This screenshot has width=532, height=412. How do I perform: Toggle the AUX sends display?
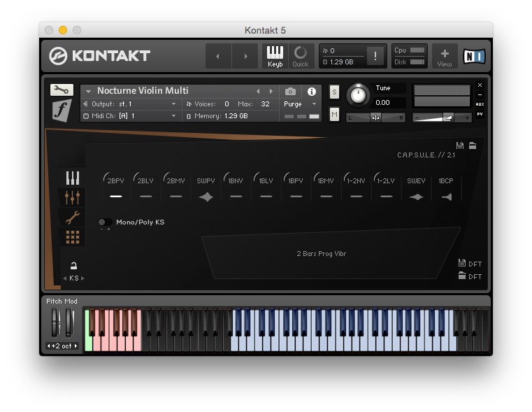480,104
